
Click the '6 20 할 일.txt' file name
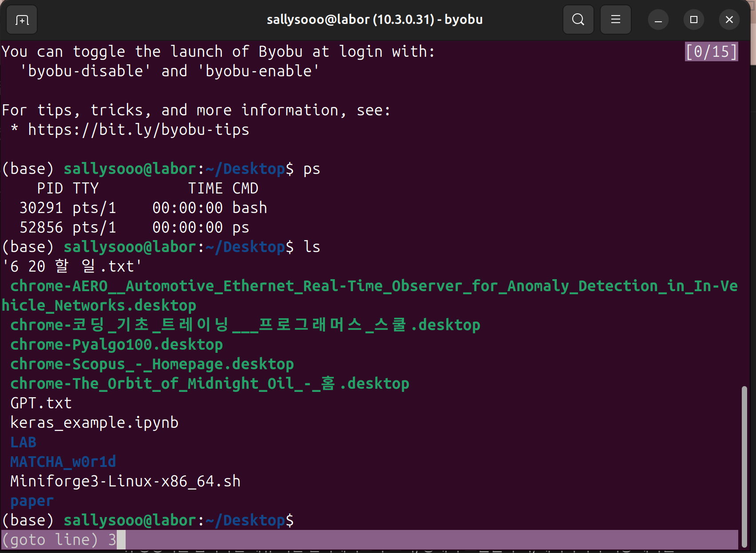72,266
